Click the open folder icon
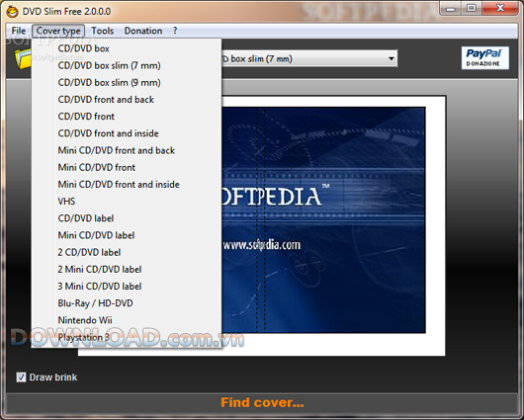Screen dimensions: 524x420 coord(23,59)
